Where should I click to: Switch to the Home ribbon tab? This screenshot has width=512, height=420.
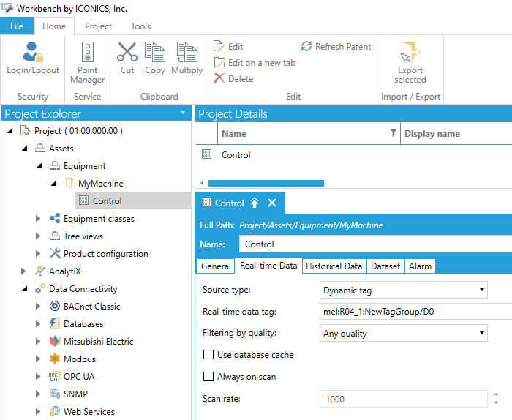(54, 26)
